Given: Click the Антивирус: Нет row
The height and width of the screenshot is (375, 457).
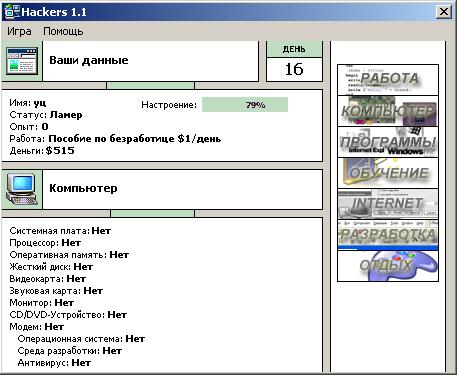Looking at the screenshot, I should 54,363.
